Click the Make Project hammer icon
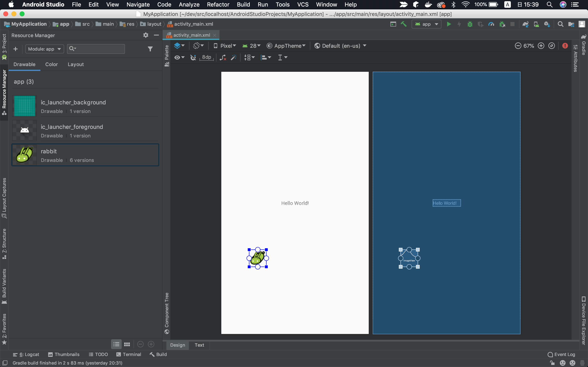Image resolution: width=588 pixels, height=367 pixels. pyautogui.click(x=404, y=24)
